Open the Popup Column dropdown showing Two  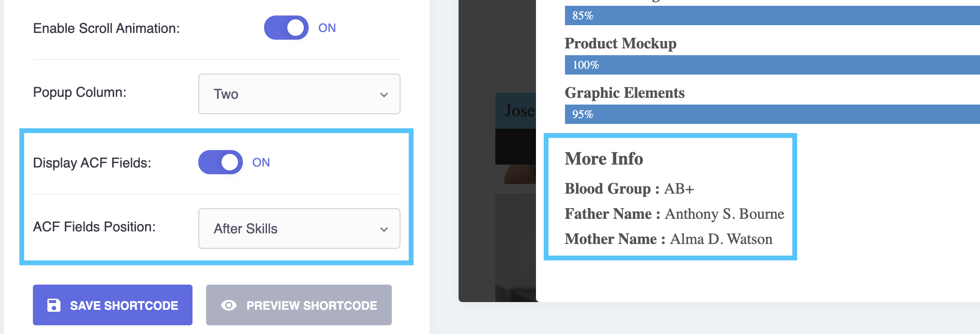(x=299, y=94)
